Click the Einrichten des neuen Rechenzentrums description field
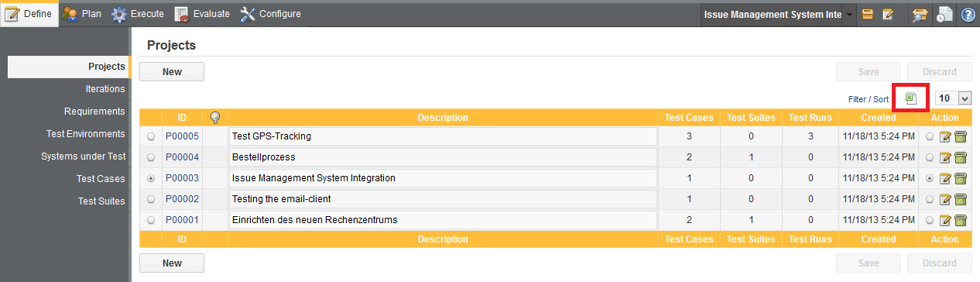The image size is (980, 282). [443, 220]
